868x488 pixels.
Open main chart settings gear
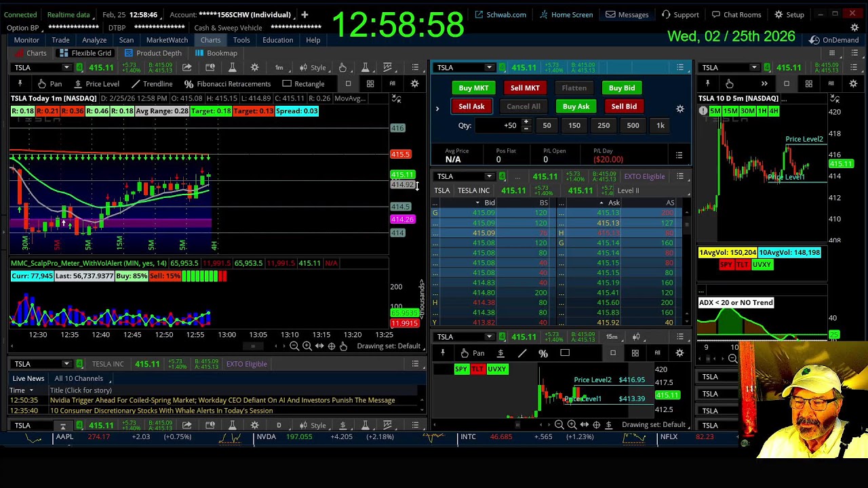pos(254,68)
